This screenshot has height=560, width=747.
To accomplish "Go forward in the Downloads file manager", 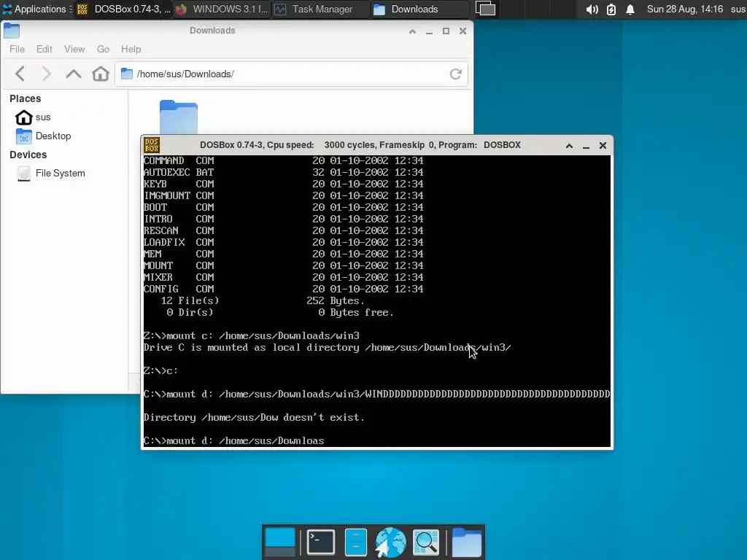I will 46,74.
